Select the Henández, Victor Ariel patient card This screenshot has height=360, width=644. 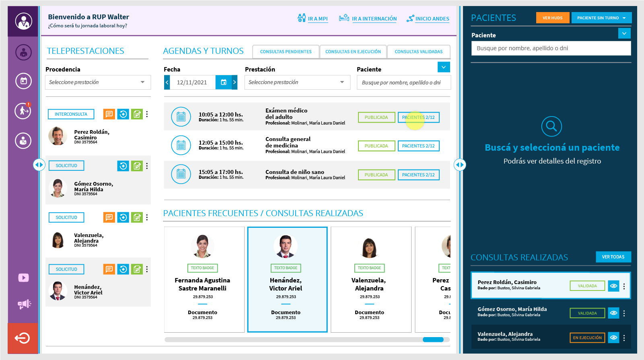coord(287,279)
